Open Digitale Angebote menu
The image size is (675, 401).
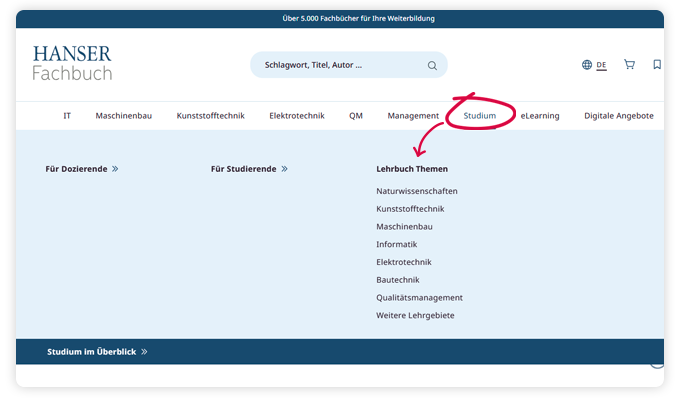pyautogui.click(x=618, y=116)
